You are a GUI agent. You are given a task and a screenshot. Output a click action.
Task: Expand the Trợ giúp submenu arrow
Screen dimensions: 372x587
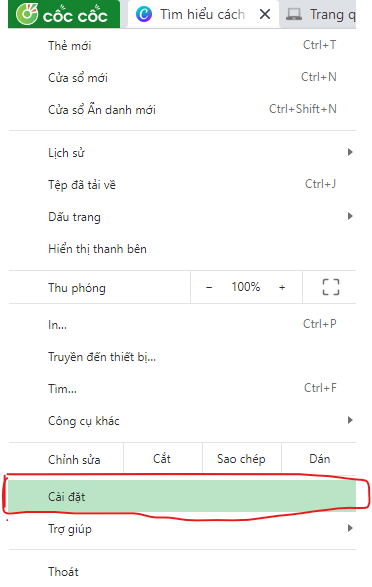pyautogui.click(x=350, y=528)
